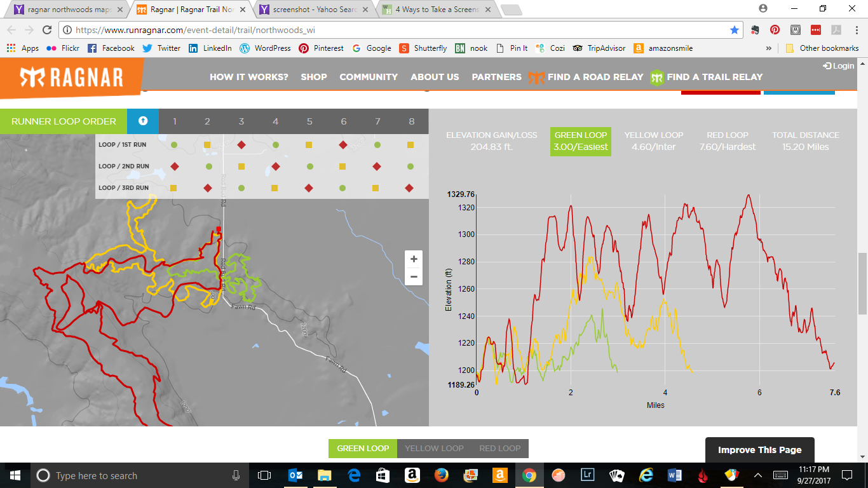Click the browser address bar
Viewport: 868px width, 488px height.
pyautogui.click(x=394, y=30)
